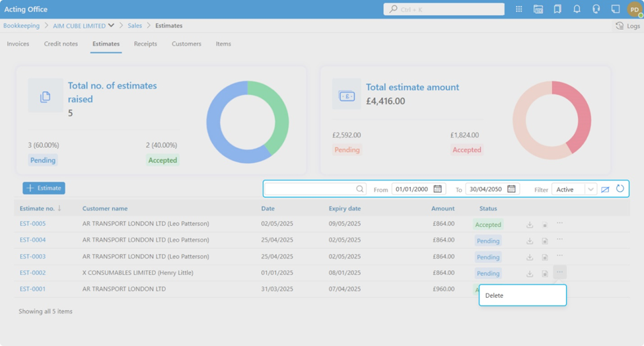
Task: Open the apps grid menu in header
Action: tap(519, 9)
